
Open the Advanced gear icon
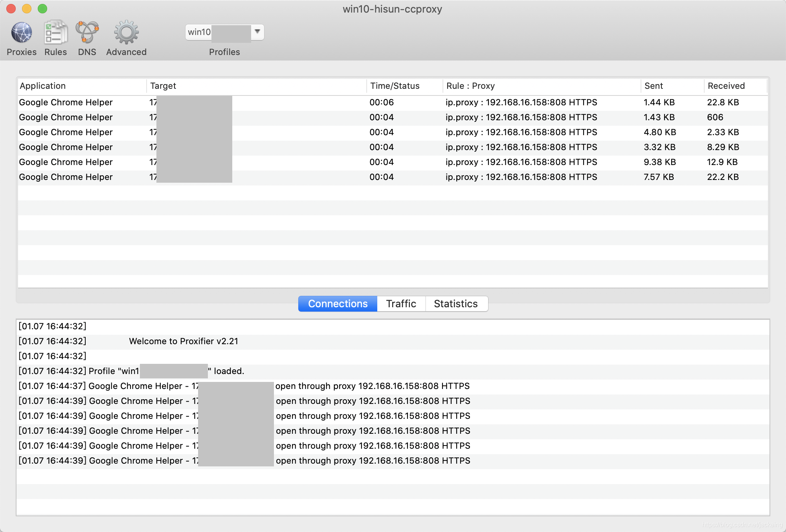click(x=126, y=33)
